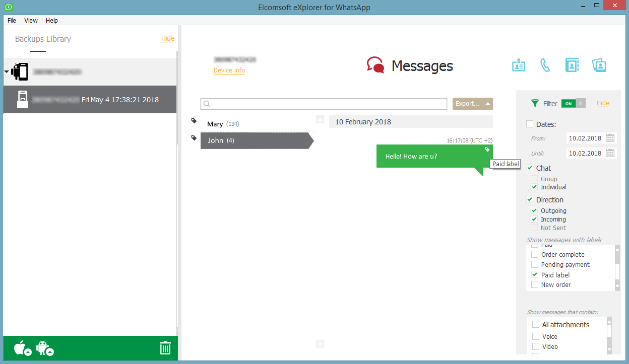The height and width of the screenshot is (364, 629).
Task: Check the Video attachments checkbox
Action: pyautogui.click(x=536, y=346)
